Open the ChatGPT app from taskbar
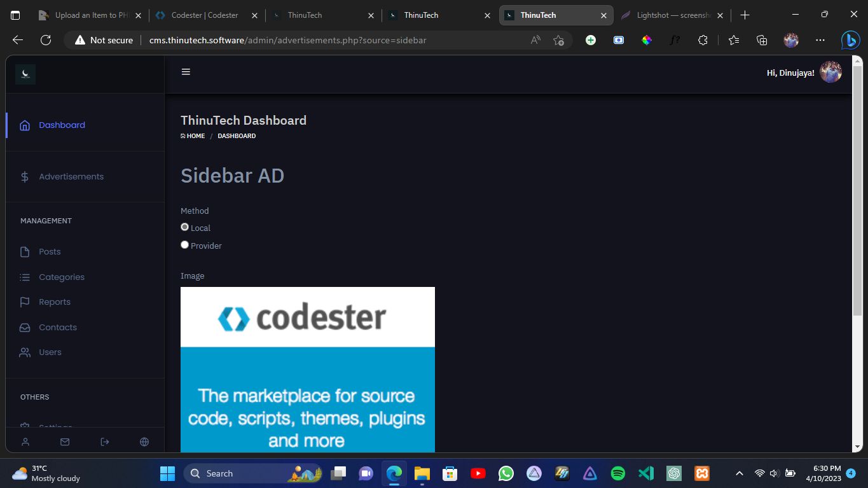Viewport: 868px width, 488px height. 674,473
